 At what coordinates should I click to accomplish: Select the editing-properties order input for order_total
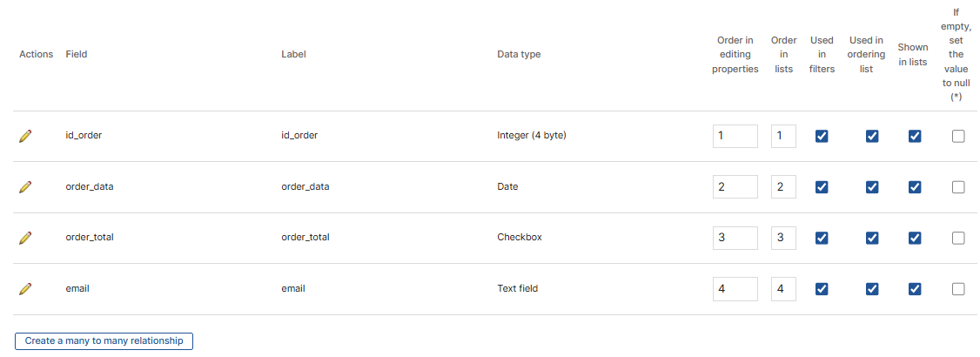point(735,238)
